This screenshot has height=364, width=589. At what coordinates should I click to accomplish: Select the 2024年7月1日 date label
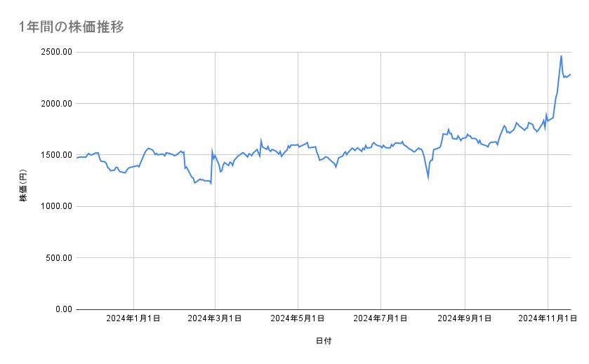tap(381, 318)
